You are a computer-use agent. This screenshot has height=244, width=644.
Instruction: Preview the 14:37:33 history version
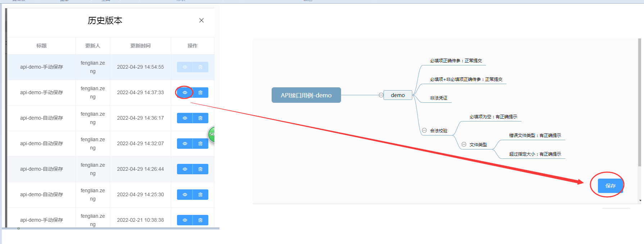point(185,93)
